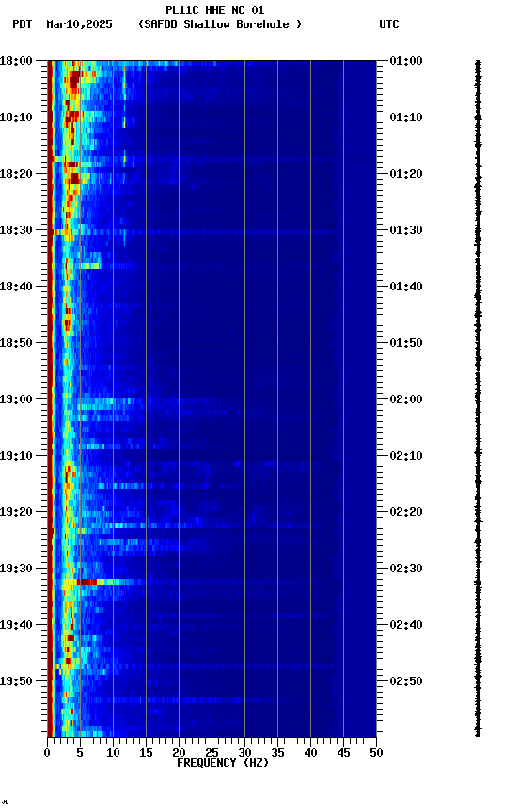Click the 01:00 UTC time label
Viewport: 519px width, 812px height.
(x=406, y=61)
